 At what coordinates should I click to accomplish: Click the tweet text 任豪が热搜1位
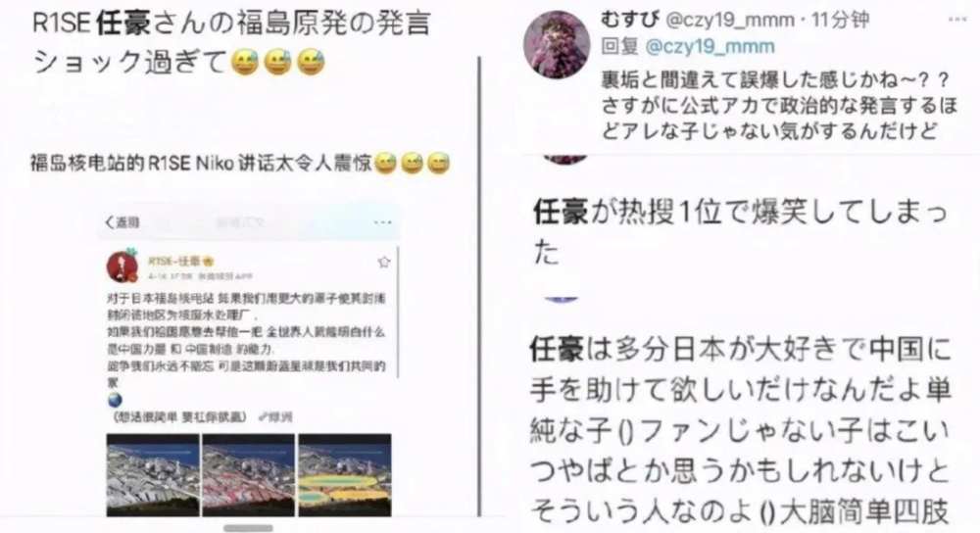pos(740,232)
